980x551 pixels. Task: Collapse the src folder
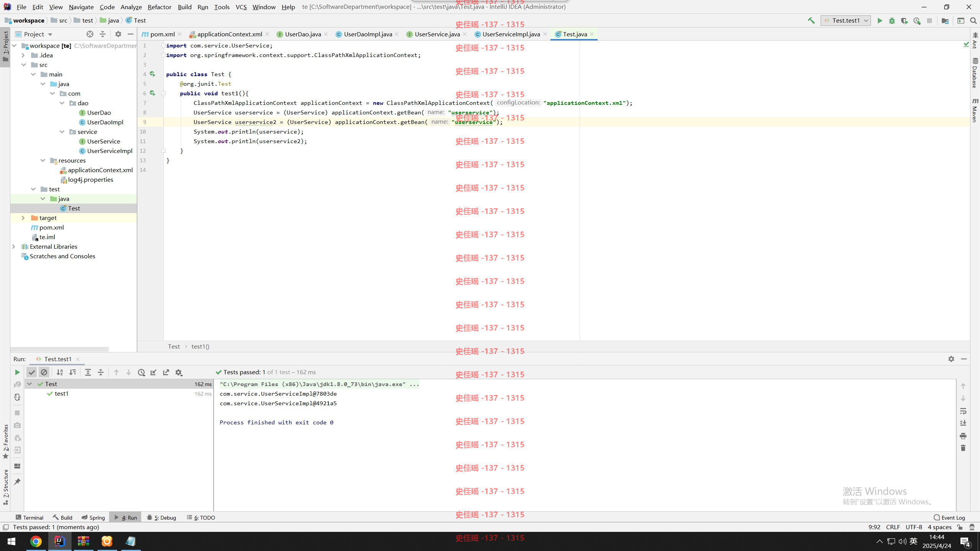coord(23,65)
